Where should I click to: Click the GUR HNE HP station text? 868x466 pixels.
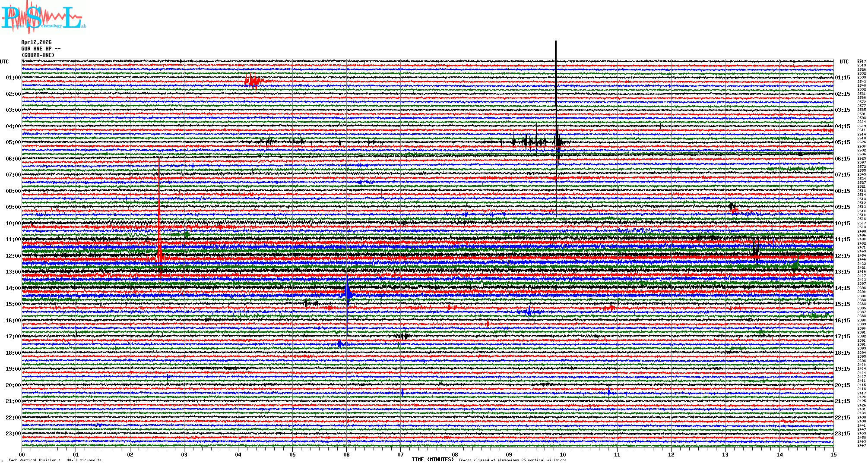pos(41,49)
